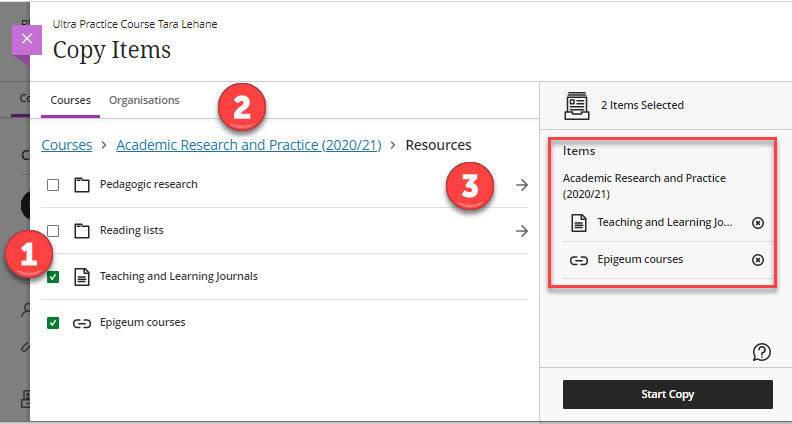Close the Copy Items panel

pyautogui.click(x=26, y=39)
